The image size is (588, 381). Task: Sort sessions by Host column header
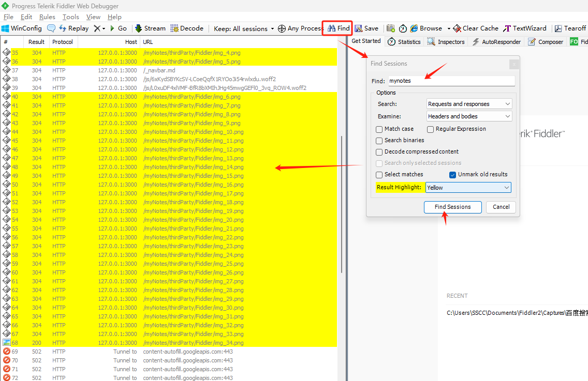109,42
